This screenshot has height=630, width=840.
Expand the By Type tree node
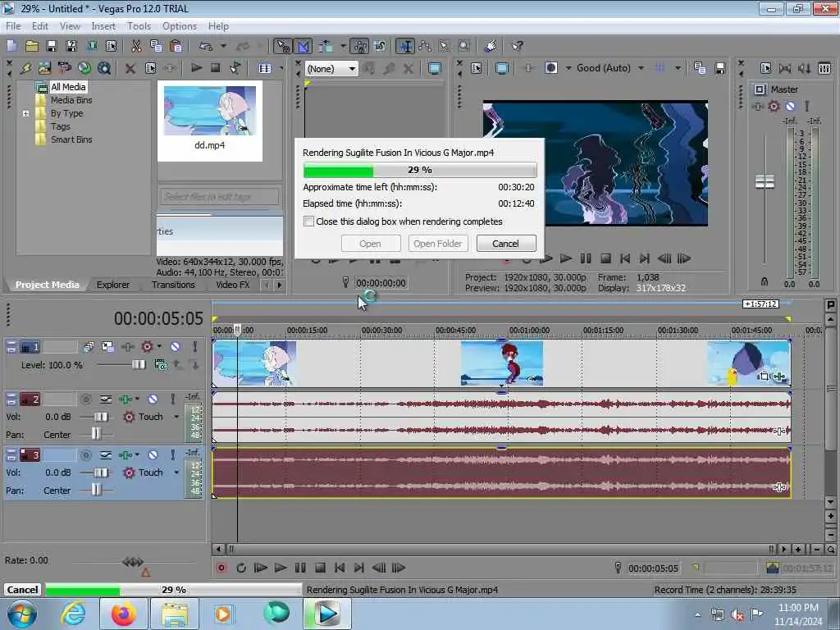(25, 113)
